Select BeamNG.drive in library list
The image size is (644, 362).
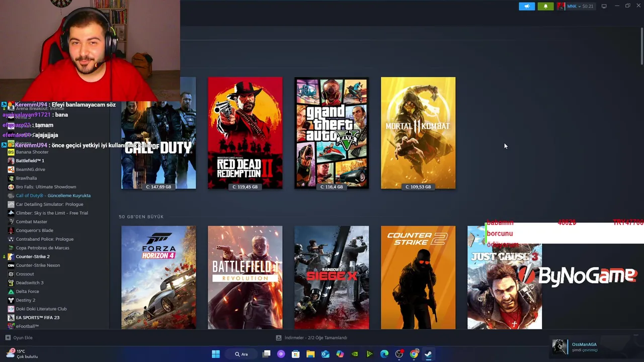31,169
